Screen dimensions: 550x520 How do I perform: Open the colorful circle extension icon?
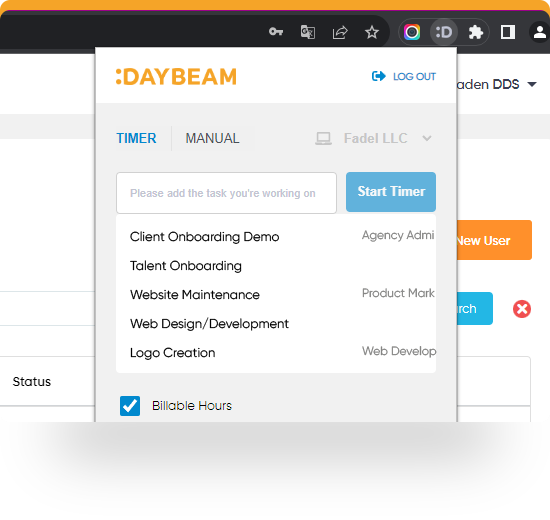pyautogui.click(x=412, y=32)
